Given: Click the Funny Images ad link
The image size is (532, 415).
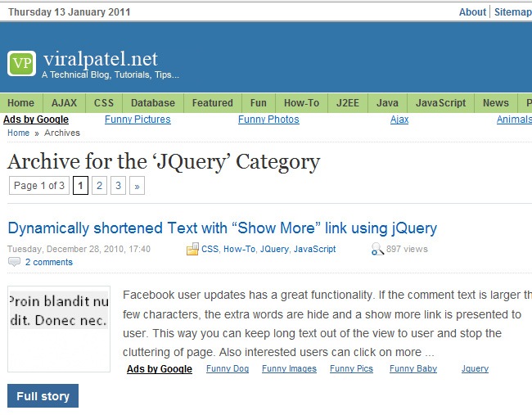Looking at the screenshot, I should tap(289, 368).
